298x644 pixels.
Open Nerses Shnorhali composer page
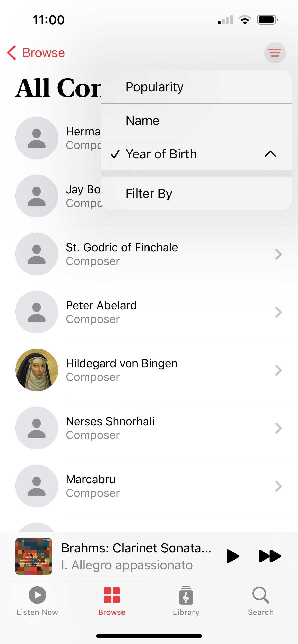point(156,428)
